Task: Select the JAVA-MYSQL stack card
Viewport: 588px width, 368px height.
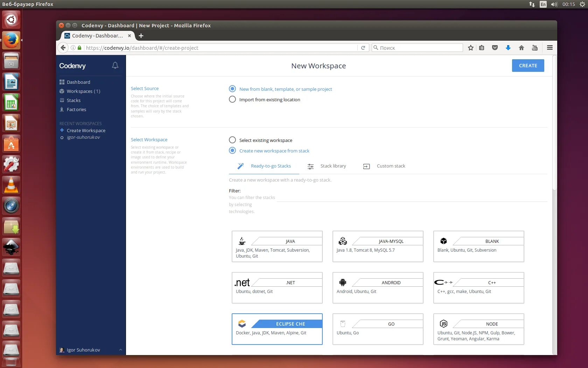Action: point(378,246)
